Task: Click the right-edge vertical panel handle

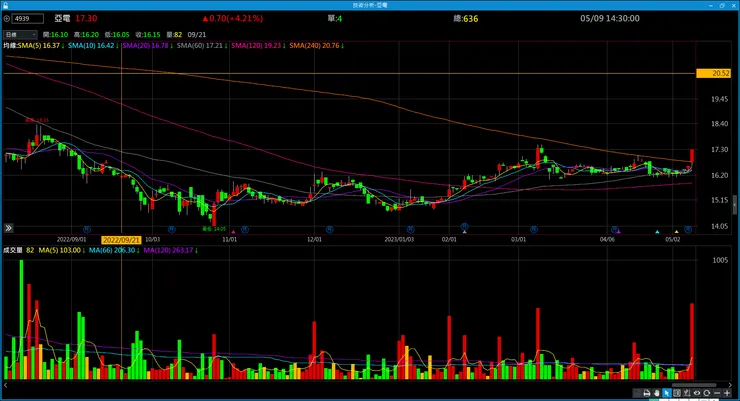Action: (x=734, y=205)
